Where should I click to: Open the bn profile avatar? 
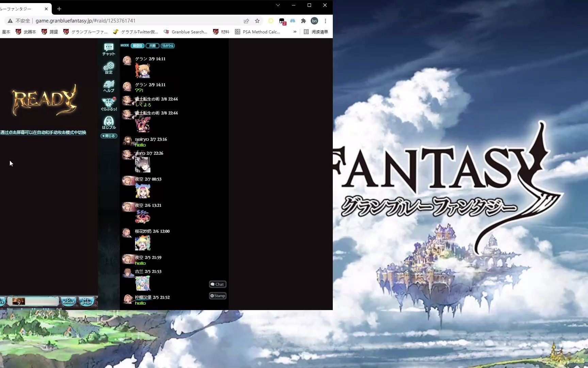pyautogui.click(x=314, y=21)
